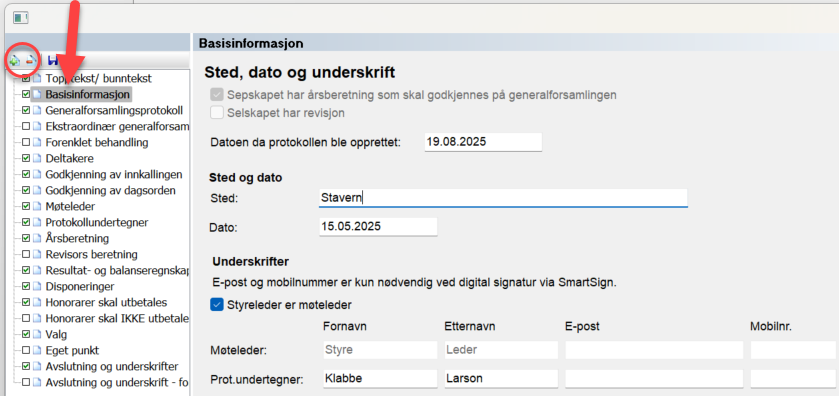839x396 pixels.
Task: Open Godkjenning av innkallingen section
Action: pos(114,174)
